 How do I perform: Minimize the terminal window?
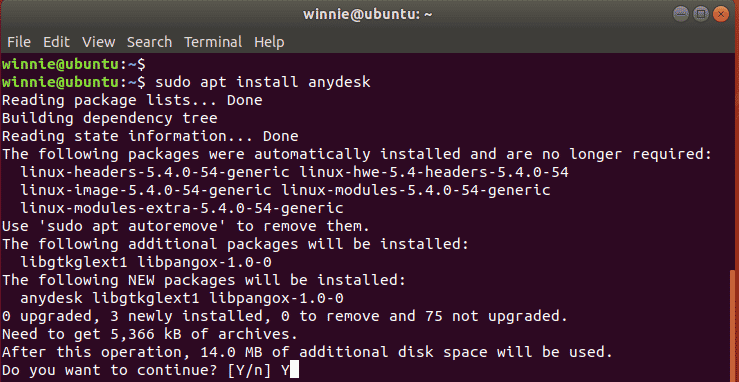point(681,14)
